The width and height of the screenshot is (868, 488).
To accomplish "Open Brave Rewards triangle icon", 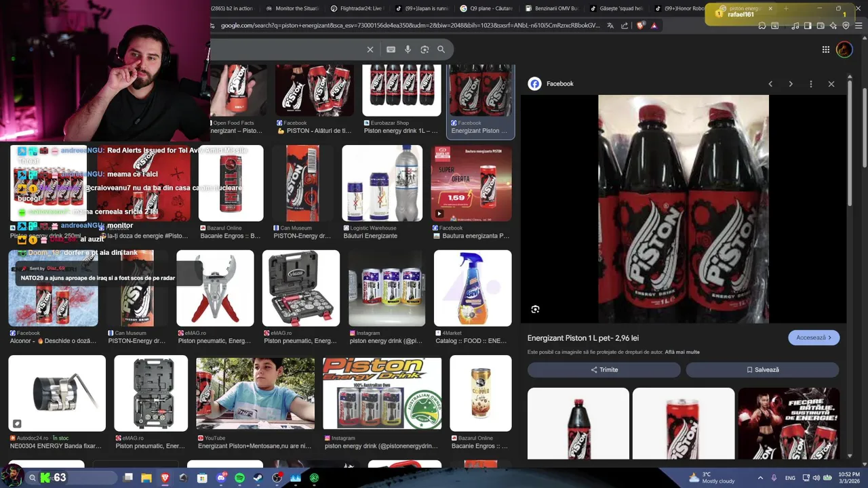I will coord(654,26).
